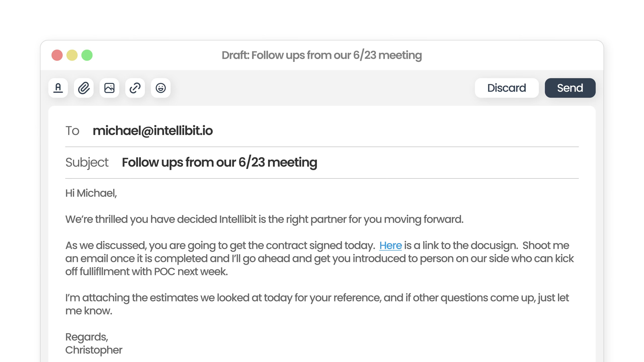Image resolution: width=644 pixels, height=362 pixels.
Task: Insert an image via picture icon
Action: (x=109, y=88)
